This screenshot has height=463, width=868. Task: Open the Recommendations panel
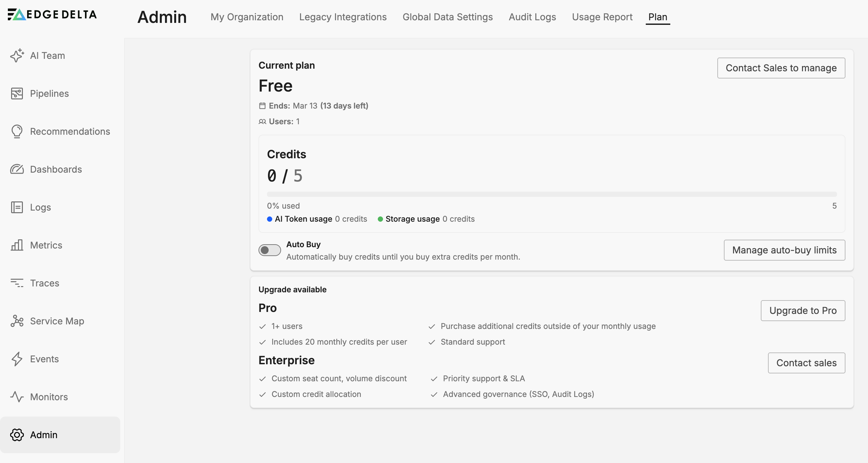[x=17, y=131]
